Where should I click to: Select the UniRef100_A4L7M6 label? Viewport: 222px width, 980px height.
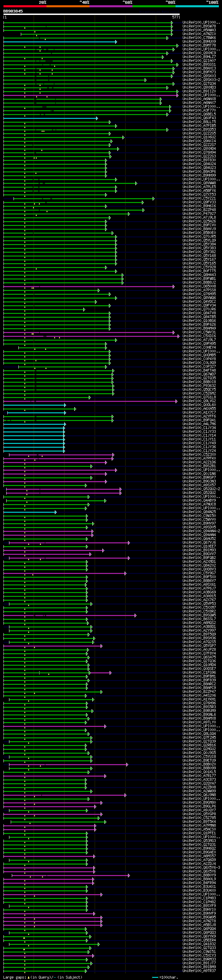click(x=199, y=424)
